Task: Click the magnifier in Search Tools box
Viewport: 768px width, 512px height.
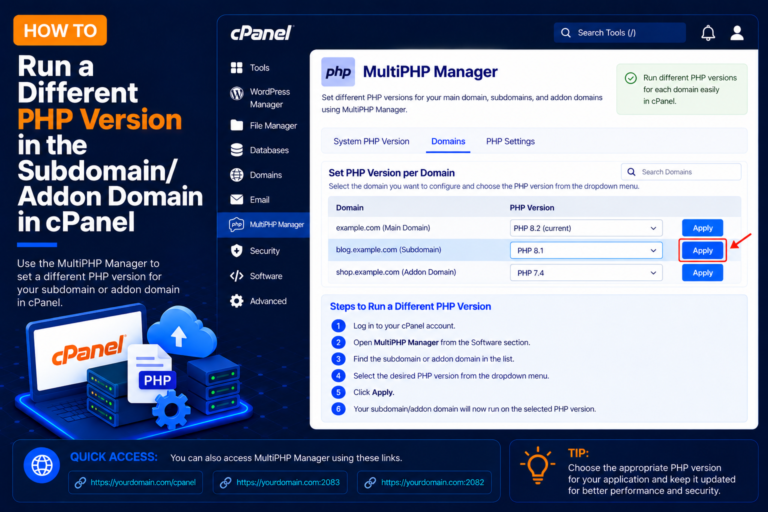Action: coord(566,33)
